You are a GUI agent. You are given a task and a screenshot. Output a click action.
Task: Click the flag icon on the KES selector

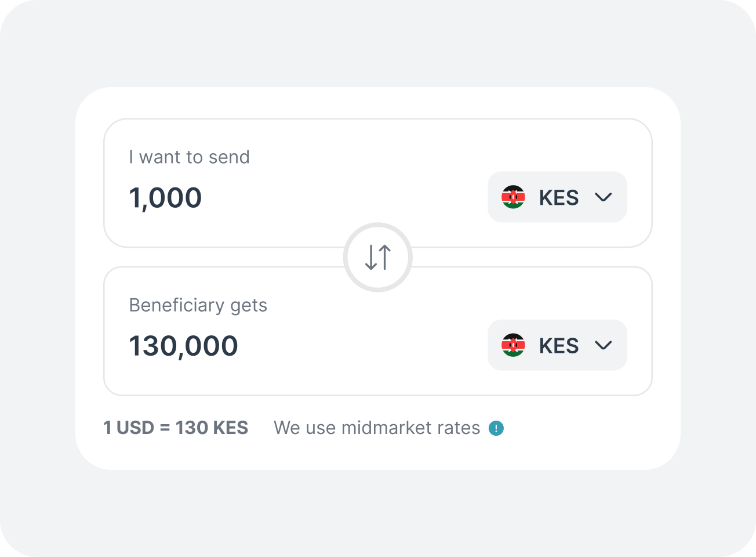pos(514,197)
